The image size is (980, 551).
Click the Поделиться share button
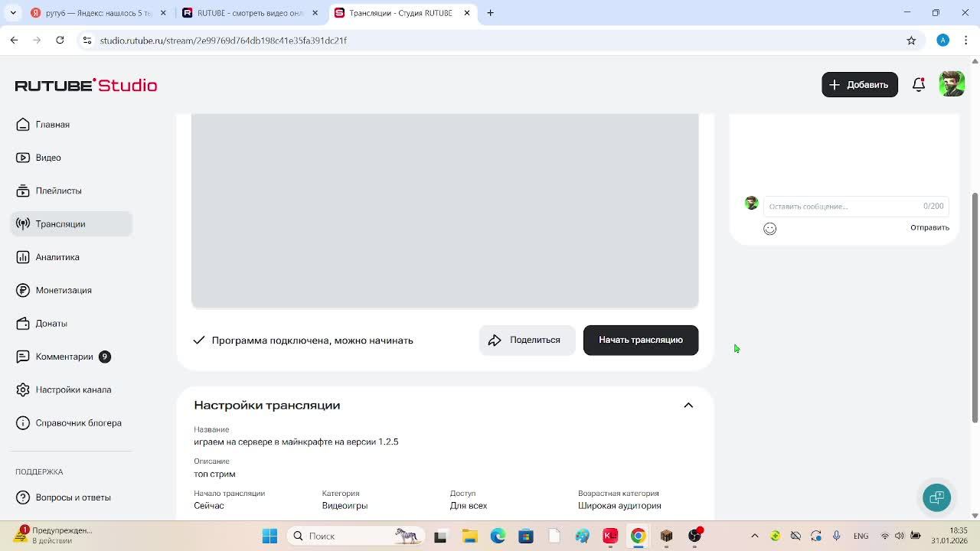527,340
